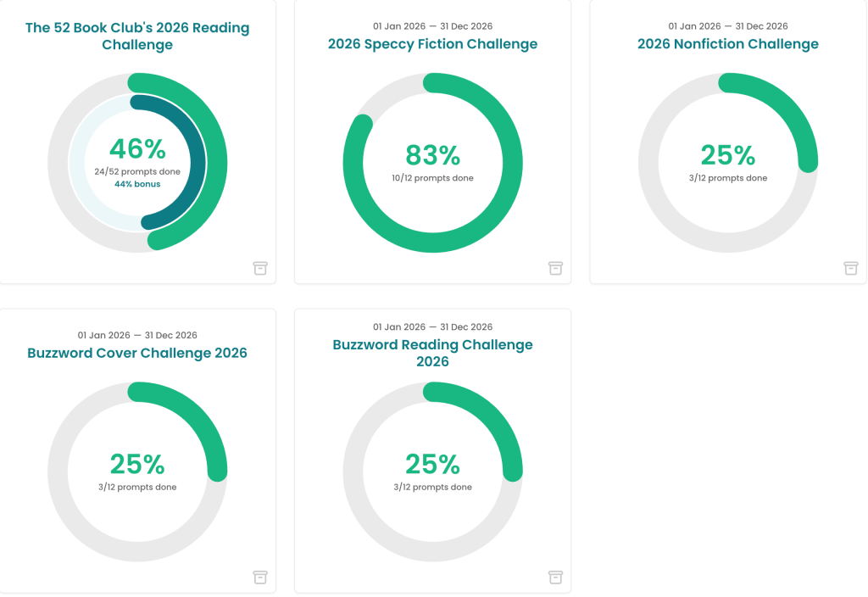This screenshot has width=868, height=597.
Task: Click archive icon on Buzzword Cover Challenge card
Action: coord(260,577)
